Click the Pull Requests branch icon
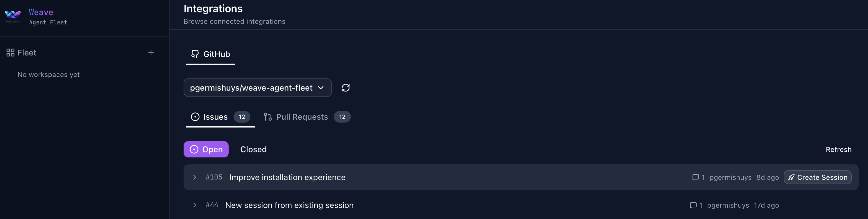This screenshot has width=868, height=219. [268, 117]
